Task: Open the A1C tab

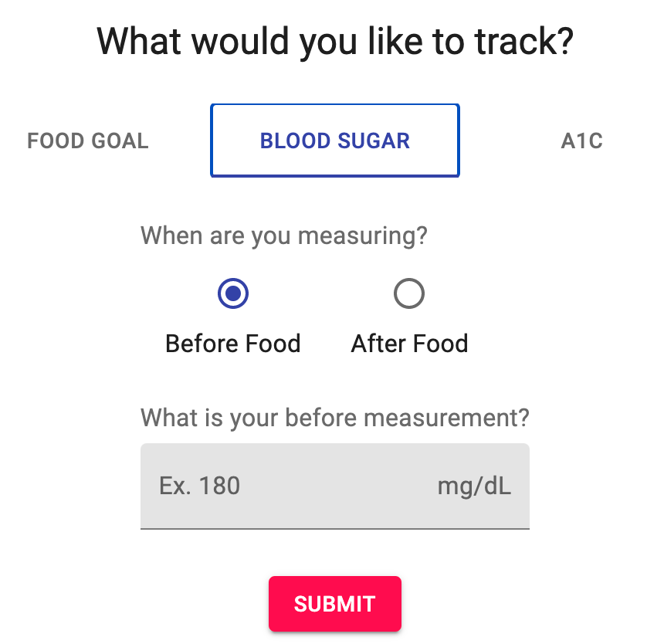Action: [x=581, y=141]
